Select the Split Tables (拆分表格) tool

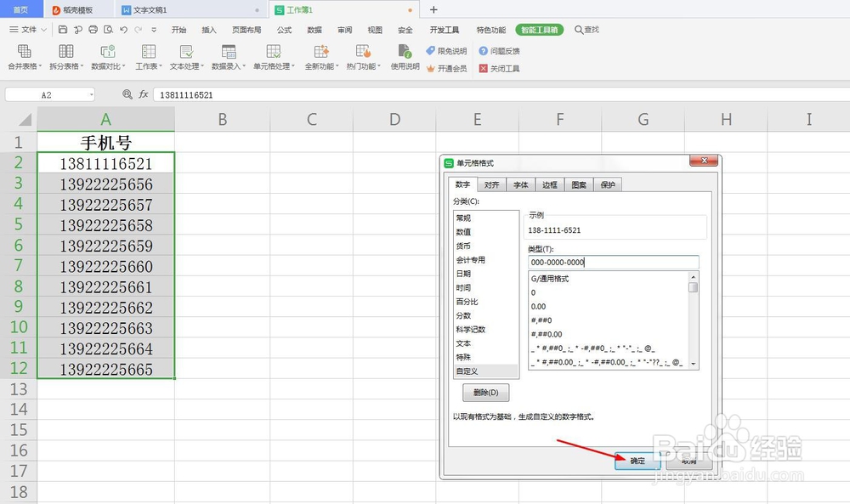pyautogui.click(x=65, y=58)
